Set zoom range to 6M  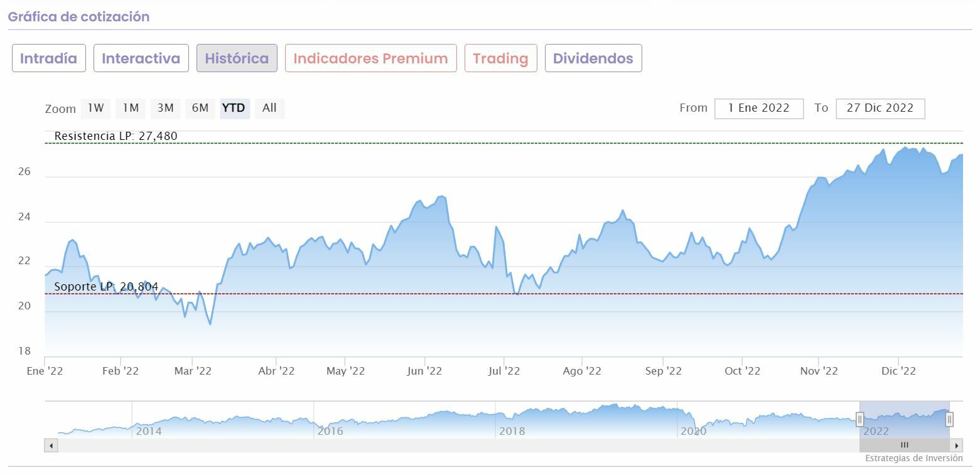(200, 108)
